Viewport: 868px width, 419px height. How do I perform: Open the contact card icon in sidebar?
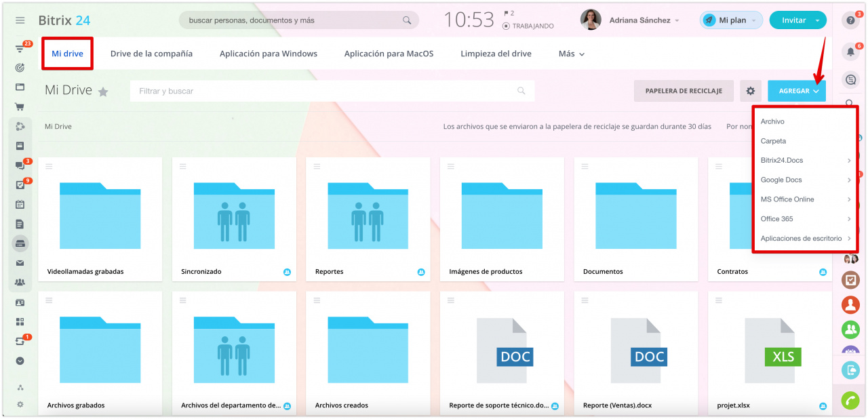(x=20, y=302)
